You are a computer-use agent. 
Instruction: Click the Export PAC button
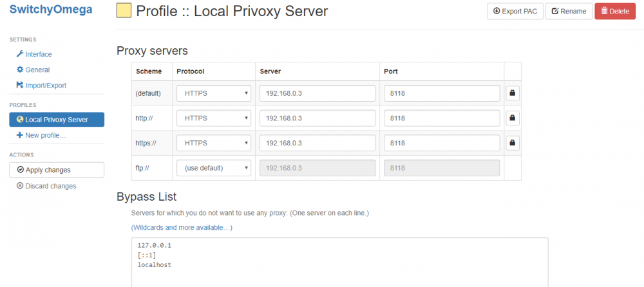pyautogui.click(x=515, y=11)
